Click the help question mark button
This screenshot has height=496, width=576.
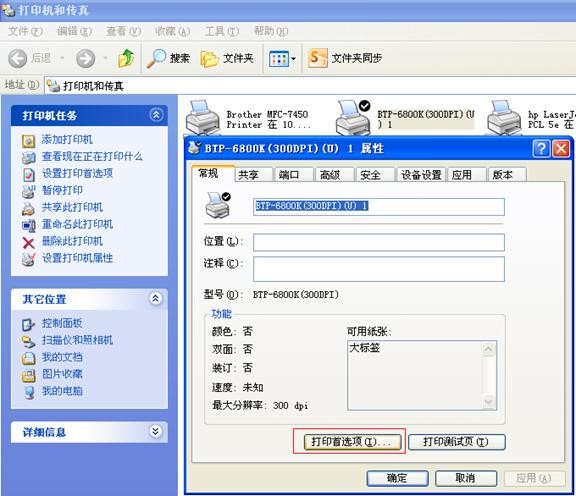[x=541, y=149]
